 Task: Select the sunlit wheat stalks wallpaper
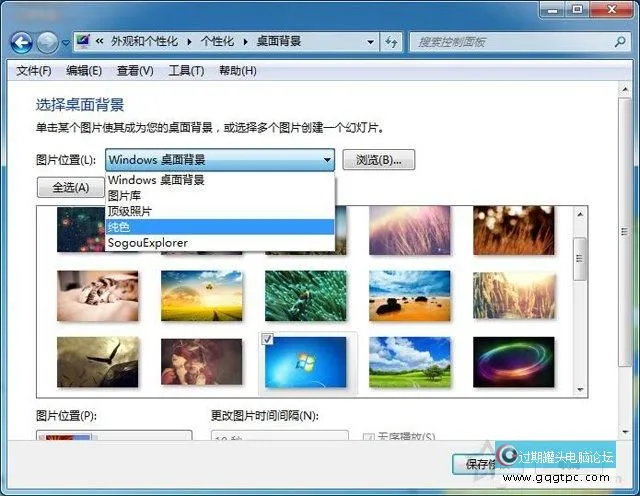click(x=514, y=296)
